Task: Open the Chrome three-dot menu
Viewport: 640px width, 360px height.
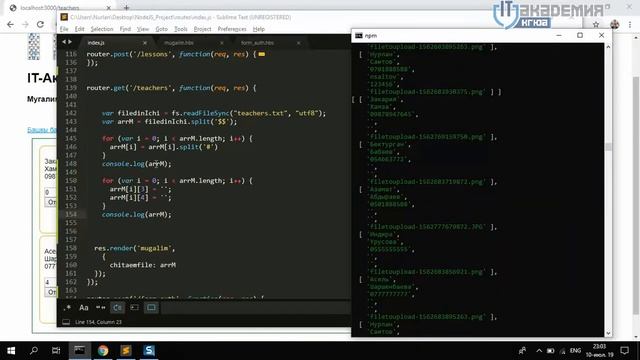Action: point(630,24)
